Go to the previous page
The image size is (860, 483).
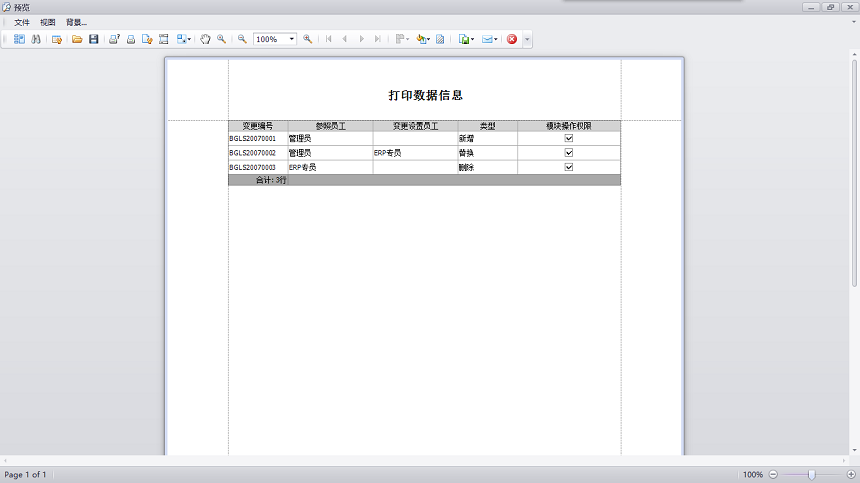[x=345, y=39]
